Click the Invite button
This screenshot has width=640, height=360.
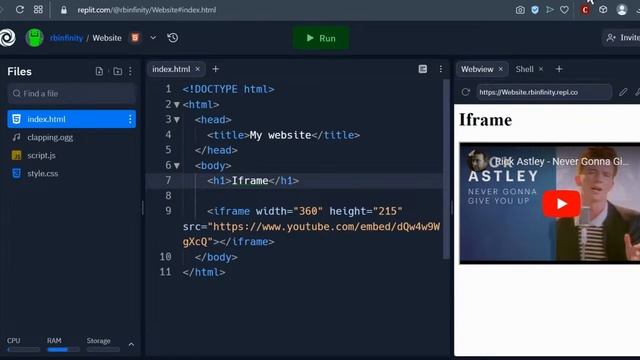pos(622,38)
